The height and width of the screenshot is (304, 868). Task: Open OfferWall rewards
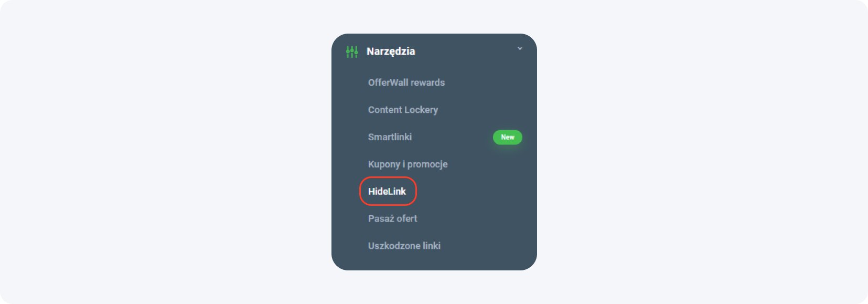point(406,82)
